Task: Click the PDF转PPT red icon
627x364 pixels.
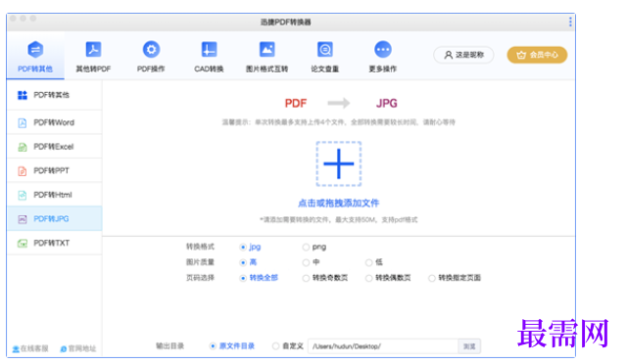Action: pyautogui.click(x=23, y=171)
